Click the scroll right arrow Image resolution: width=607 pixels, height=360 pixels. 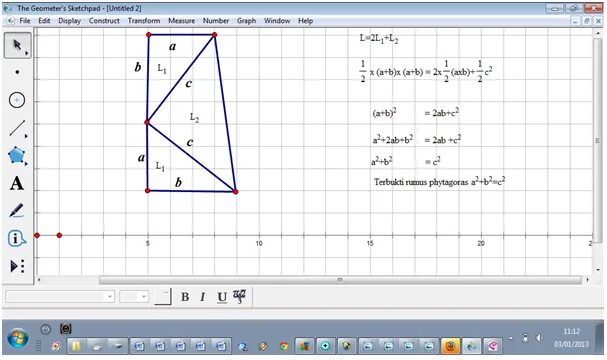tap(588, 279)
